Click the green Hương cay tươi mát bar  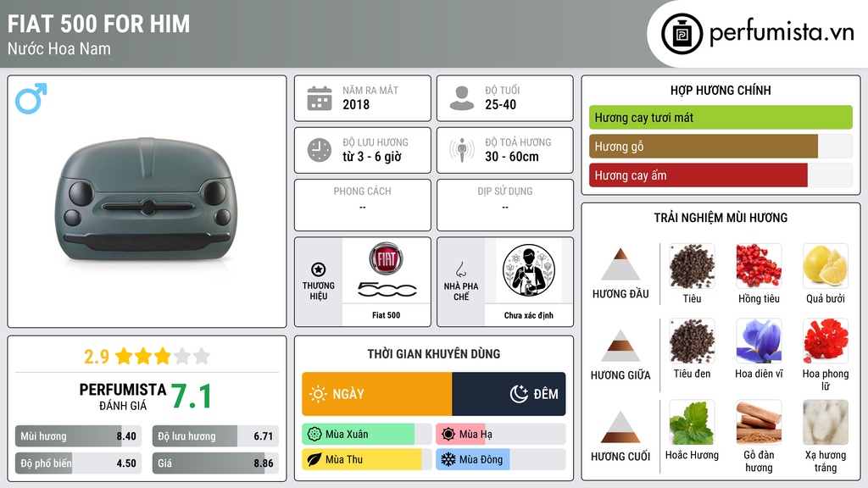pyautogui.click(x=721, y=117)
